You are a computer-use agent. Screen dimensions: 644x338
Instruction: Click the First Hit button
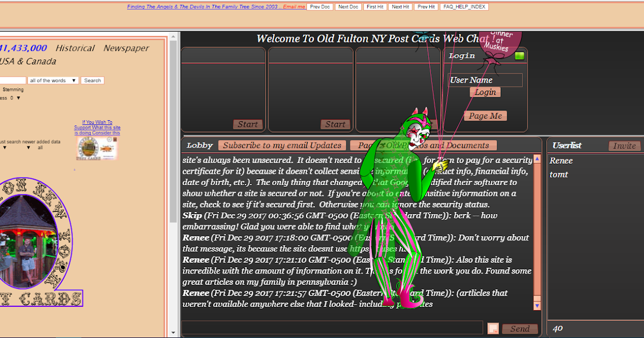coord(375,7)
